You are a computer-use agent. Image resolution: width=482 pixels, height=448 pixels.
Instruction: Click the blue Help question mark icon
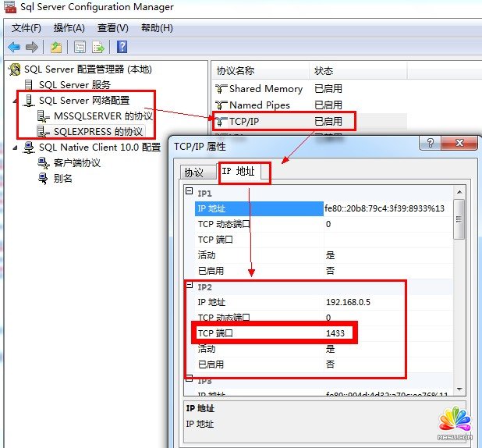click(x=122, y=48)
